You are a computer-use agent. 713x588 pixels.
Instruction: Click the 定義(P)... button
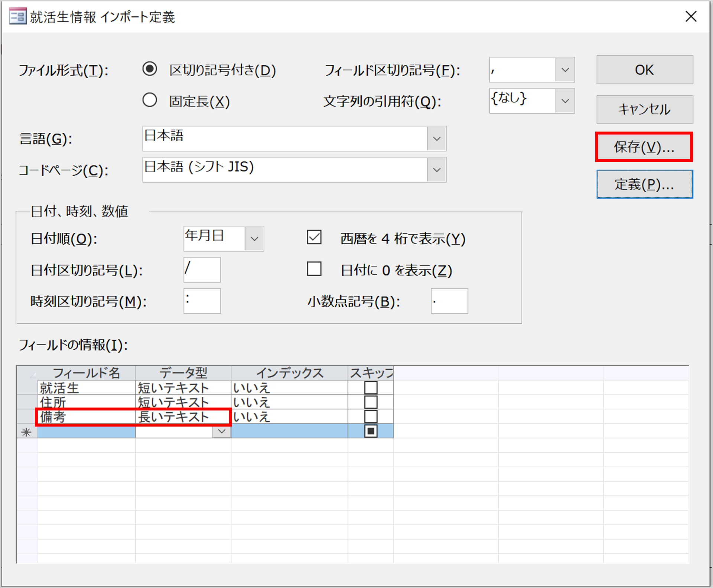click(645, 184)
